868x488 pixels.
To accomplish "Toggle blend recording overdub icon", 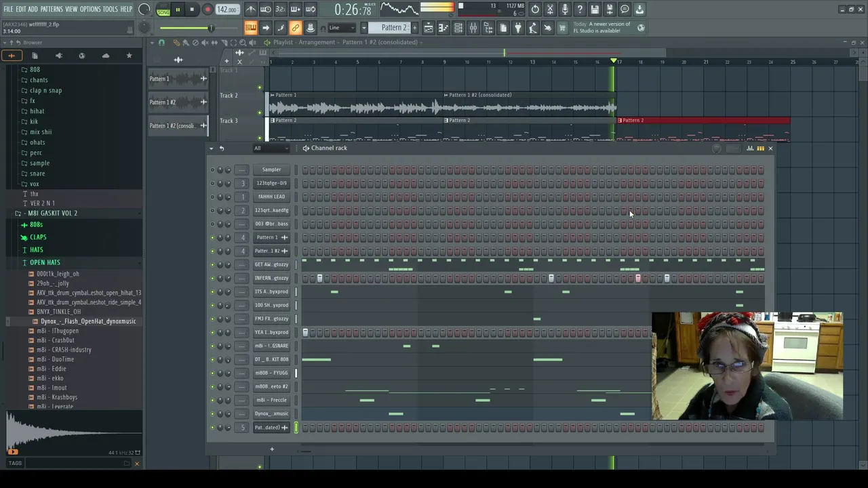I will (295, 9).
